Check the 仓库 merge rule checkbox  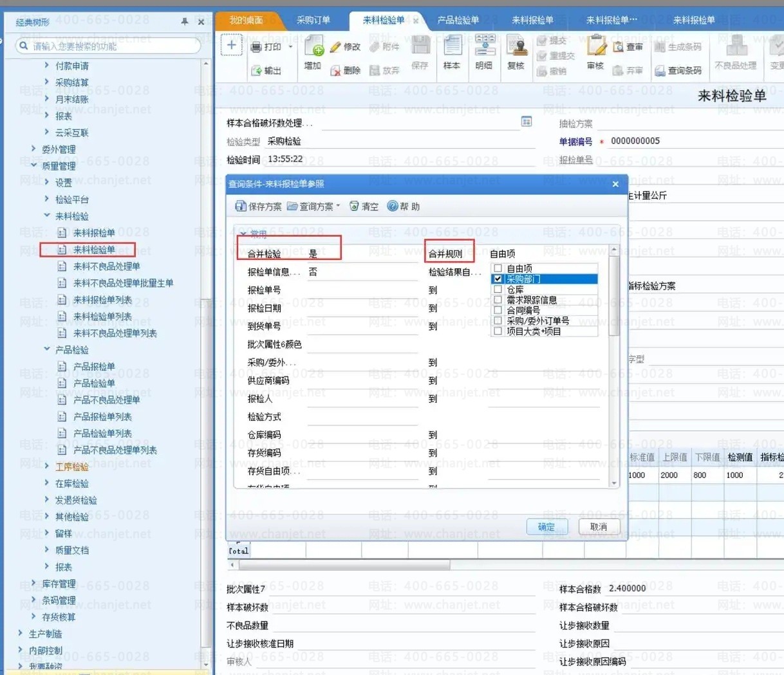(498, 290)
